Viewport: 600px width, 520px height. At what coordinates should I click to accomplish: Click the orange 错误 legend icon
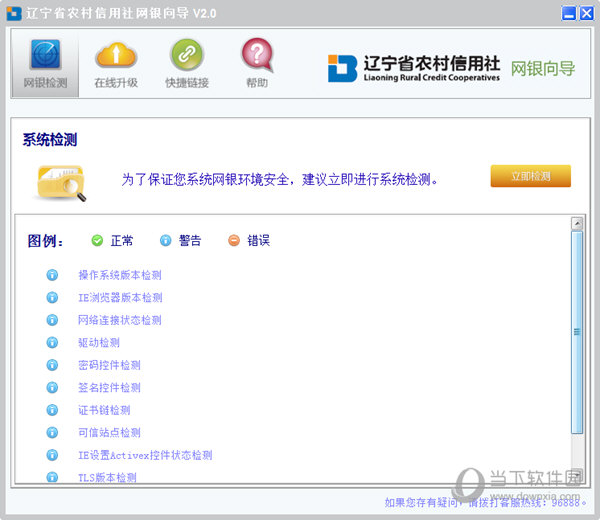pyautogui.click(x=234, y=240)
